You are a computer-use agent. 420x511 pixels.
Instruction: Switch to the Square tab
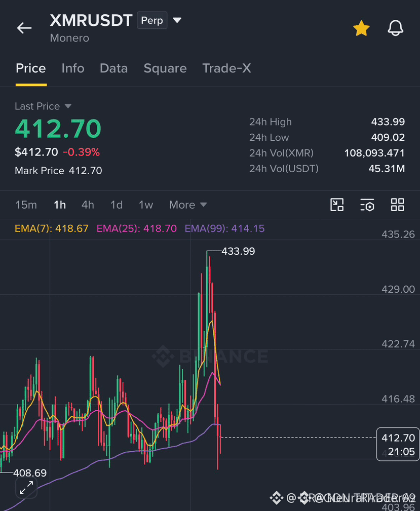pos(165,68)
